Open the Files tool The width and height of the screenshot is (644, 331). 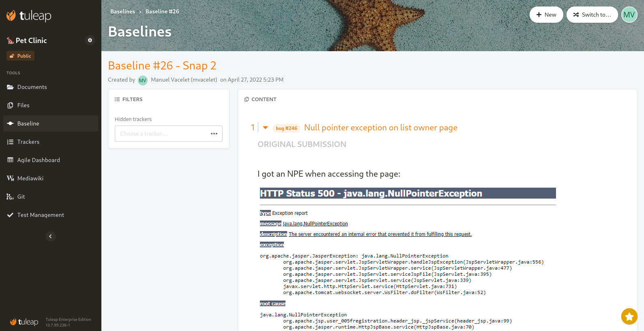click(23, 105)
